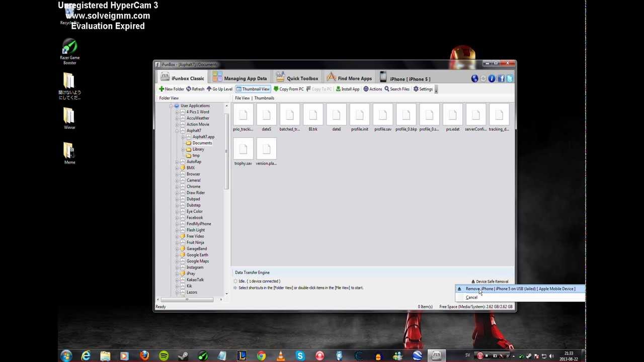Click Device Safe Removal button

point(490,282)
